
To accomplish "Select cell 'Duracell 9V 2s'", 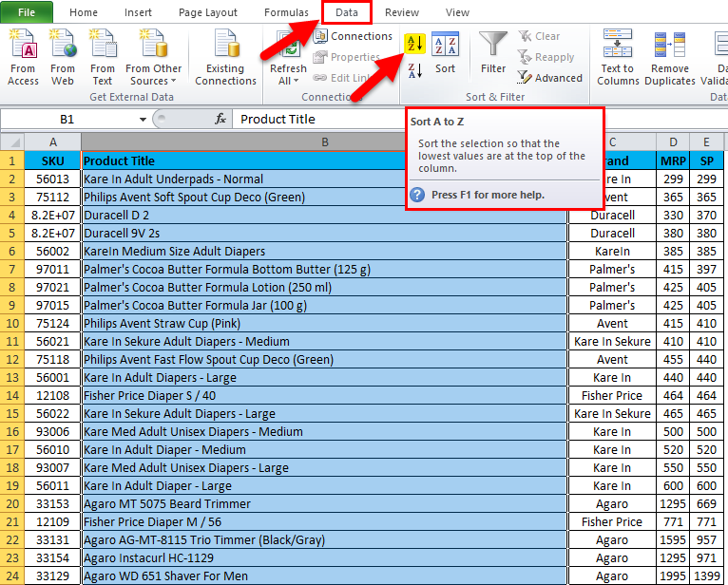I will [x=324, y=233].
